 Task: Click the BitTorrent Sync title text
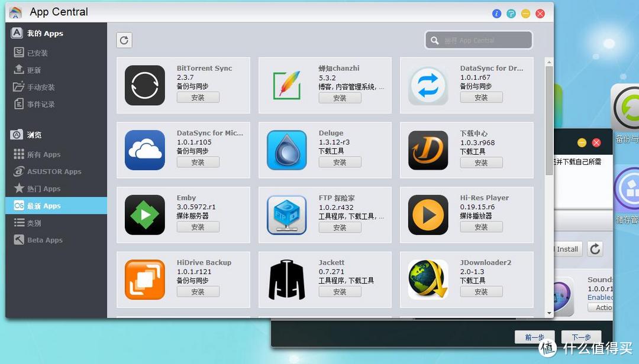(x=205, y=68)
